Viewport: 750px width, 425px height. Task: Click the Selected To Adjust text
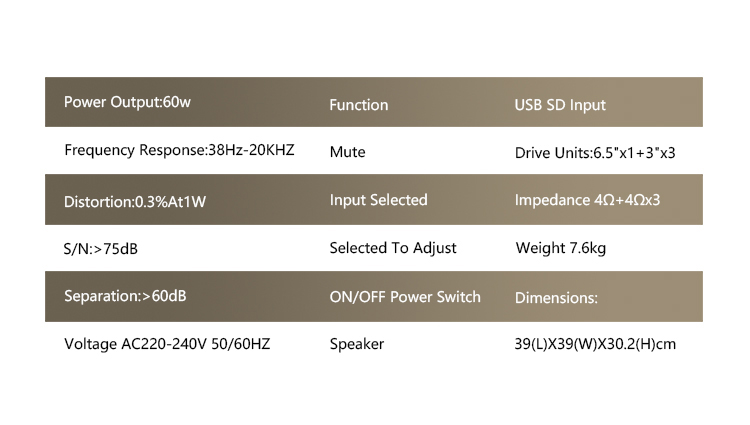pyautogui.click(x=393, y=248)
